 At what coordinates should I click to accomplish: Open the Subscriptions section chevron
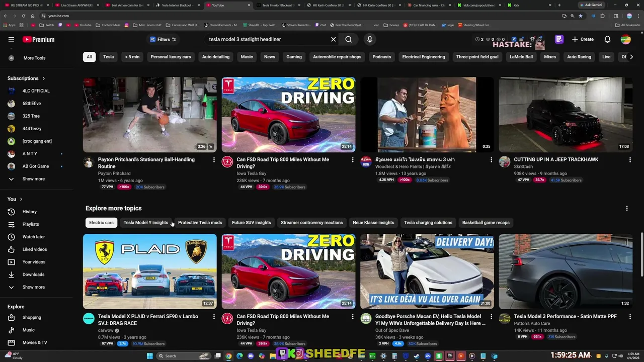[44, 78]
